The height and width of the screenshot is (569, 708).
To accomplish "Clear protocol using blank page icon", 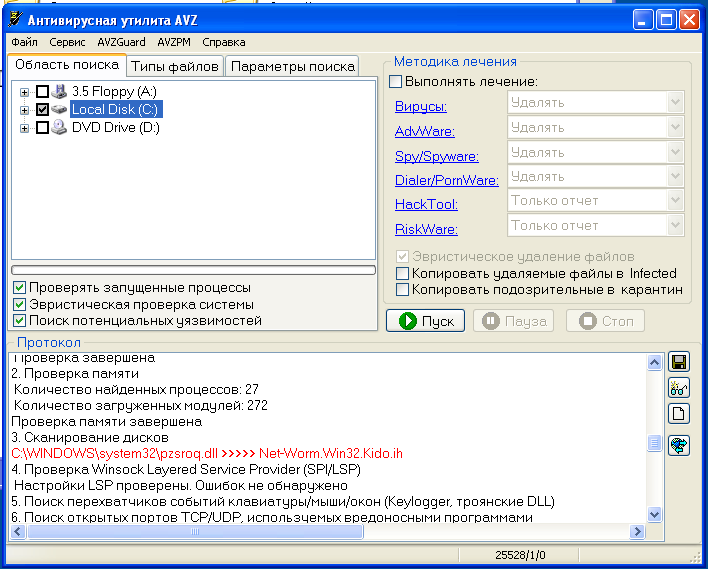I will click(x=679, y=414).
